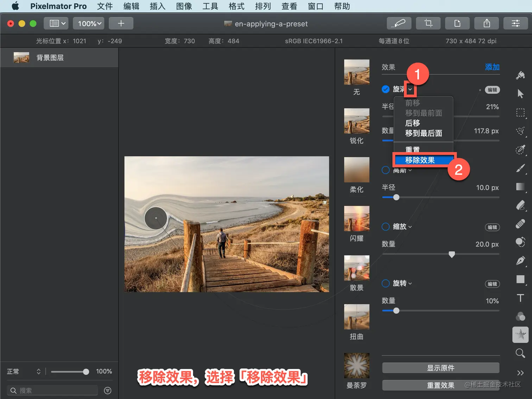The image size is (532, 399).
Task: Open the sidebar view options dropdown
Action: point(56,23)
